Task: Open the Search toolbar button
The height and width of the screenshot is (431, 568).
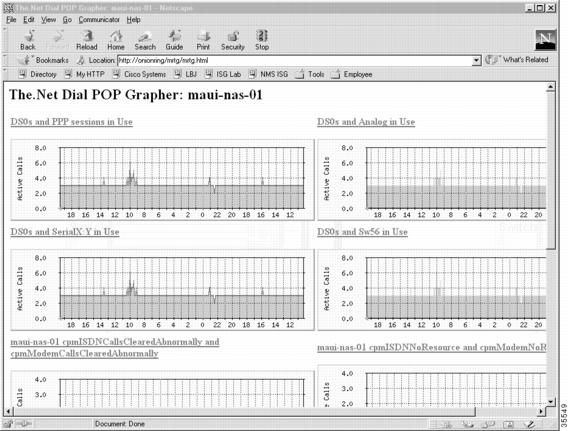Action: (x=145, y=40)
